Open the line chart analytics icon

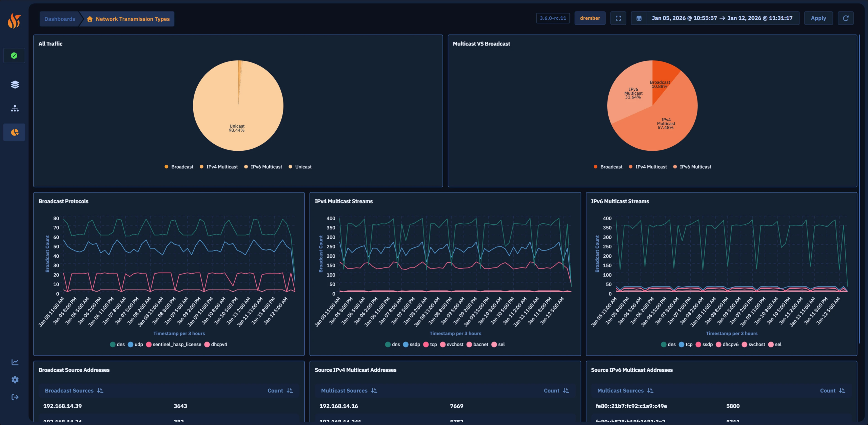15,362
